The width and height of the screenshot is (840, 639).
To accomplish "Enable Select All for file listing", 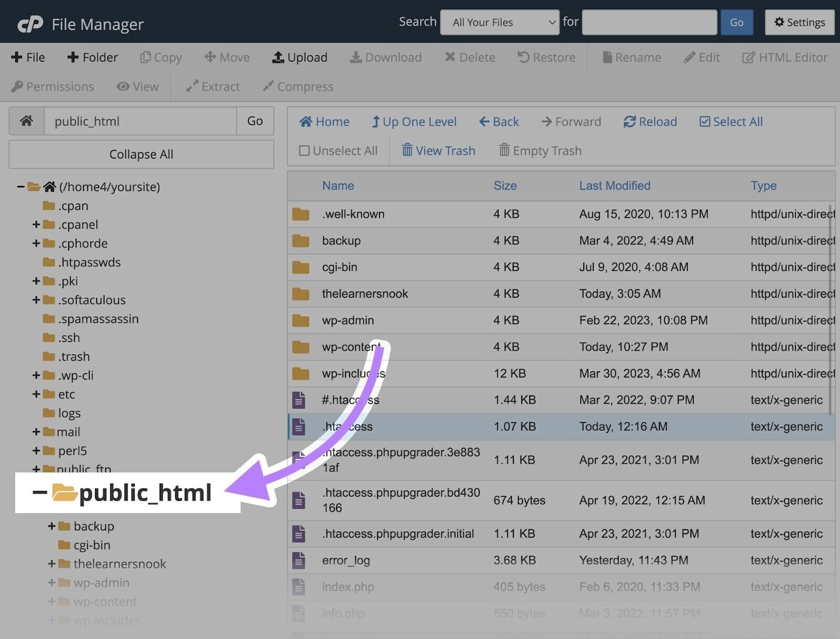I will point(730,121).
